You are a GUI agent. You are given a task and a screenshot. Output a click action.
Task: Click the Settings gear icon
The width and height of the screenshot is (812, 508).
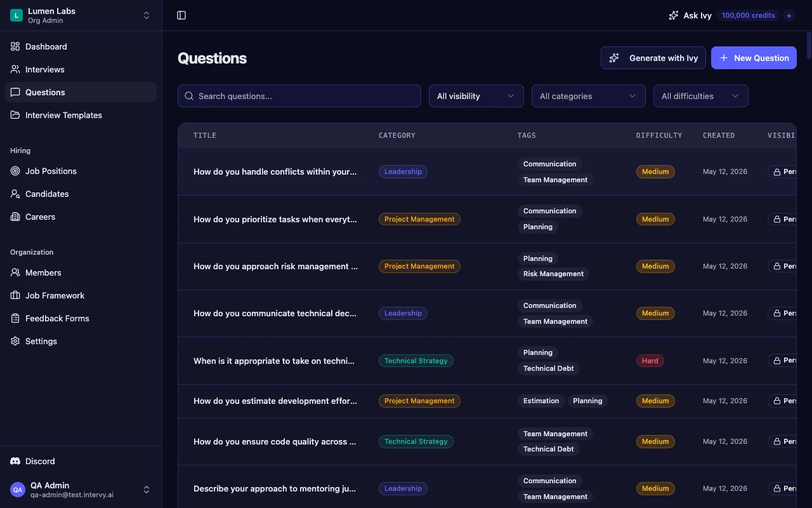click(15, 341)
